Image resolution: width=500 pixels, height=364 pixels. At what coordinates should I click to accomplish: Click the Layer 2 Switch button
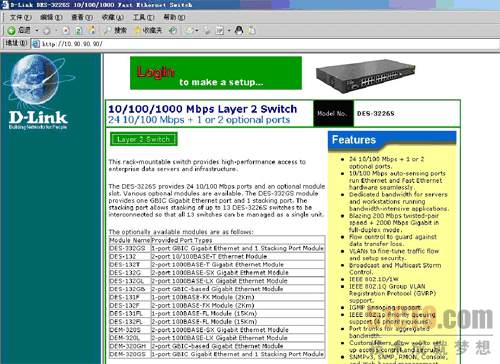[x=144, y=139]
